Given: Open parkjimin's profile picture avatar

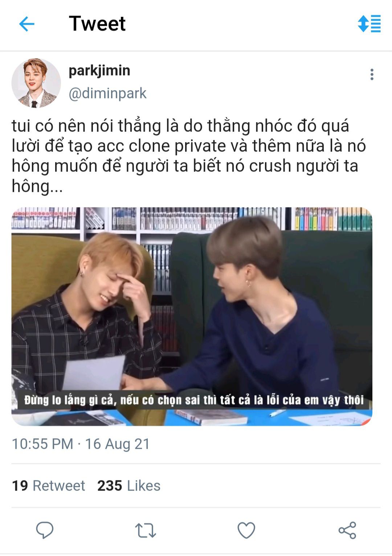Looking at the screenshot, I should 36,83.
